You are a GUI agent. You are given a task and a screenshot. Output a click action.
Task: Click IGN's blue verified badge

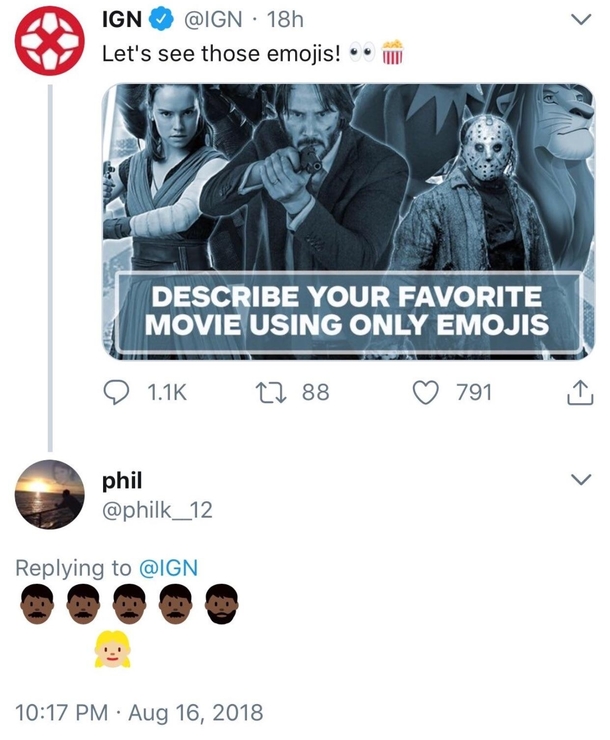pos(160,20)
